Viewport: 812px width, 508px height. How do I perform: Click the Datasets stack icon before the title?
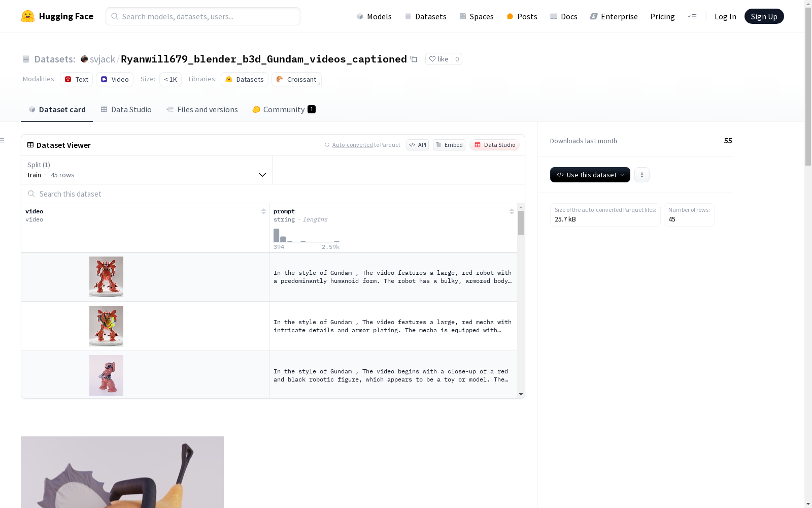26,59
